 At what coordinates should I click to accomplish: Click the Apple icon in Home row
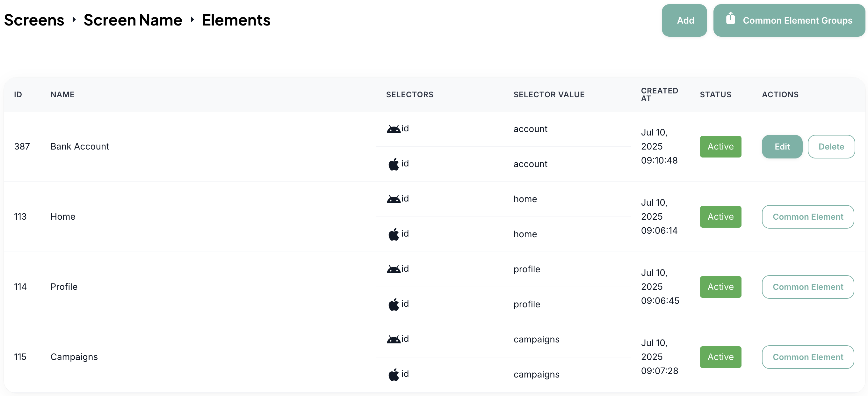click(x=393, y=234)
